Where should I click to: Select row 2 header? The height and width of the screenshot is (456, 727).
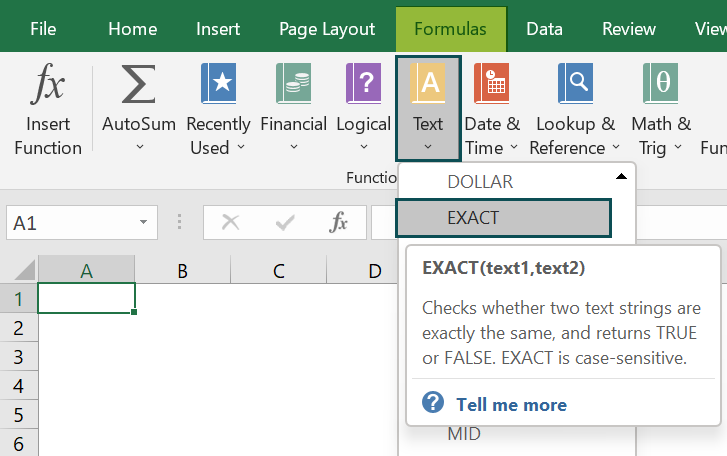pyautogui.click(x=19, y=328)
